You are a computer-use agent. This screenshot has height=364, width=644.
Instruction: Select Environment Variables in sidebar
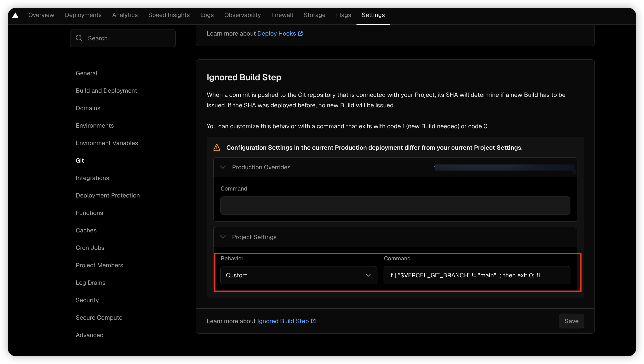[107, 143]
